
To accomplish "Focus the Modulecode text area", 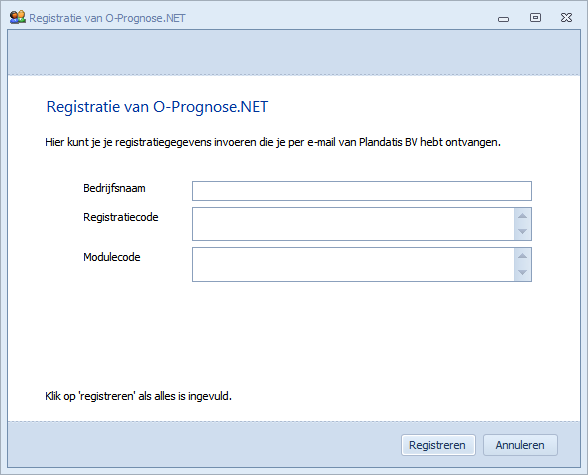I will (x=353, y=264).
